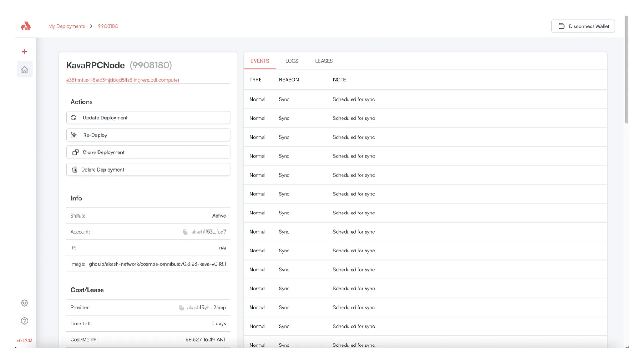Click Delete Deployment button

point(148,170)
